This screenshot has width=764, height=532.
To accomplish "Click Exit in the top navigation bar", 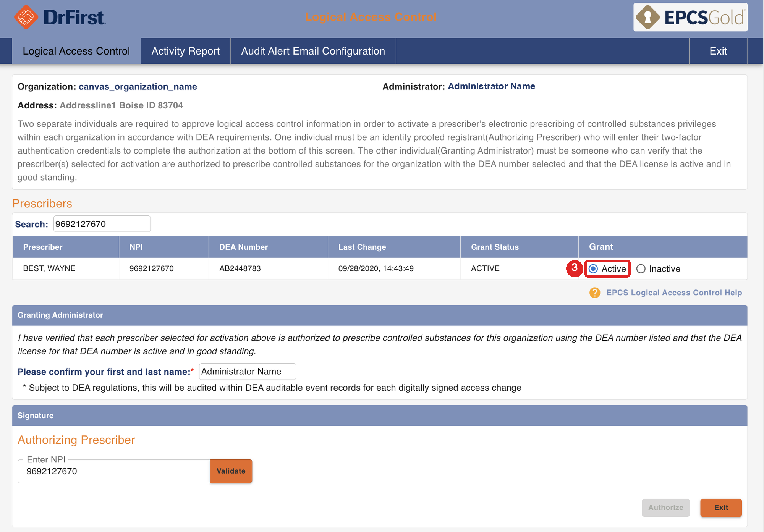I will [718, 51].
